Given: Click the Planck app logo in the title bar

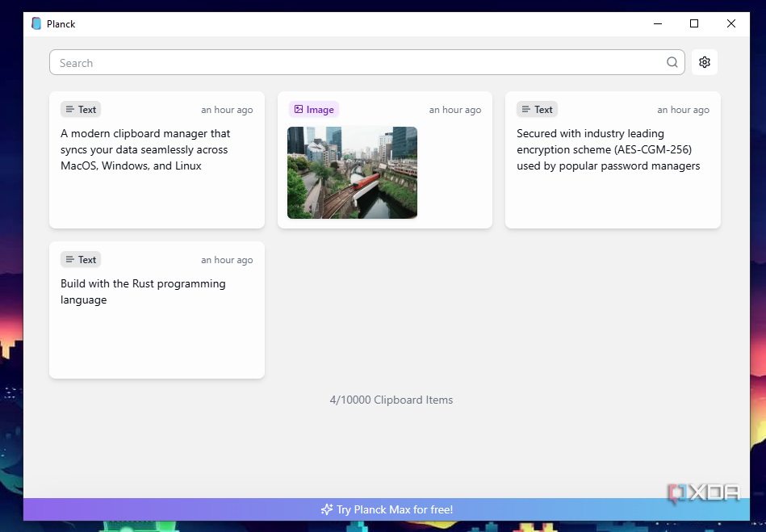Looking at the screenshot, I should pyautogui.click(x=36, y=23).
